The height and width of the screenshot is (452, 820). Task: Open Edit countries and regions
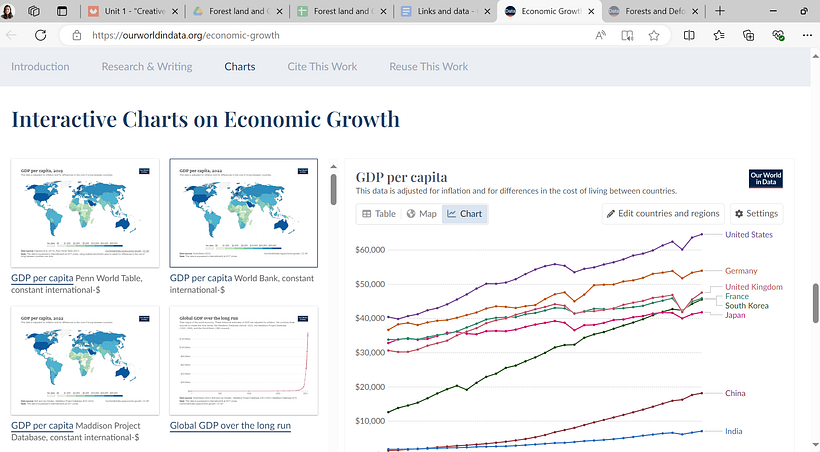tap(663, 213)
